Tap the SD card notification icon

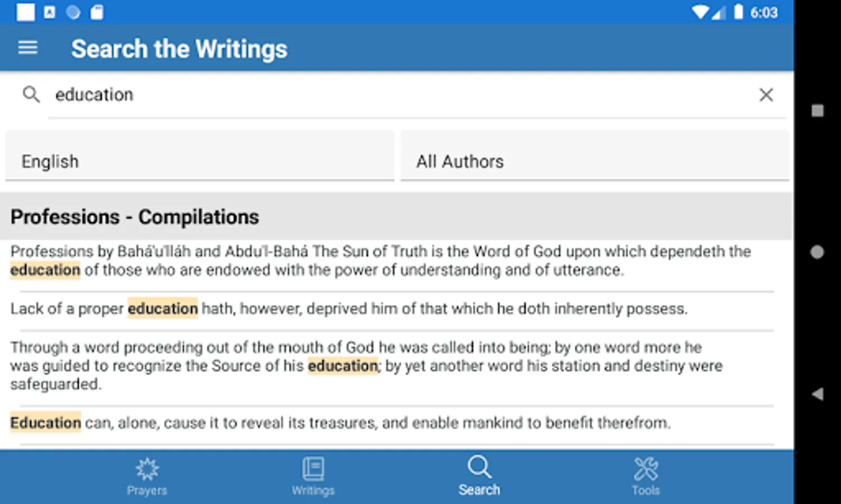tap(97, 12)
